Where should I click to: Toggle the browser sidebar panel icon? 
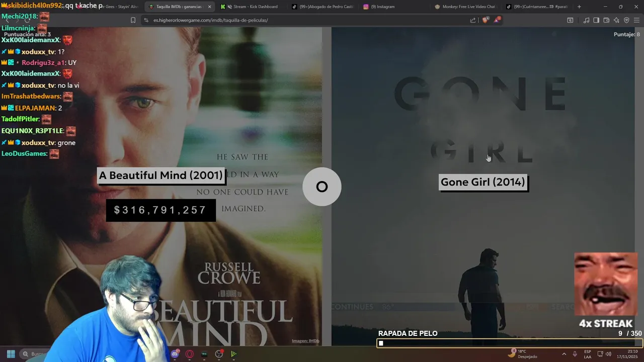[596, 20]
